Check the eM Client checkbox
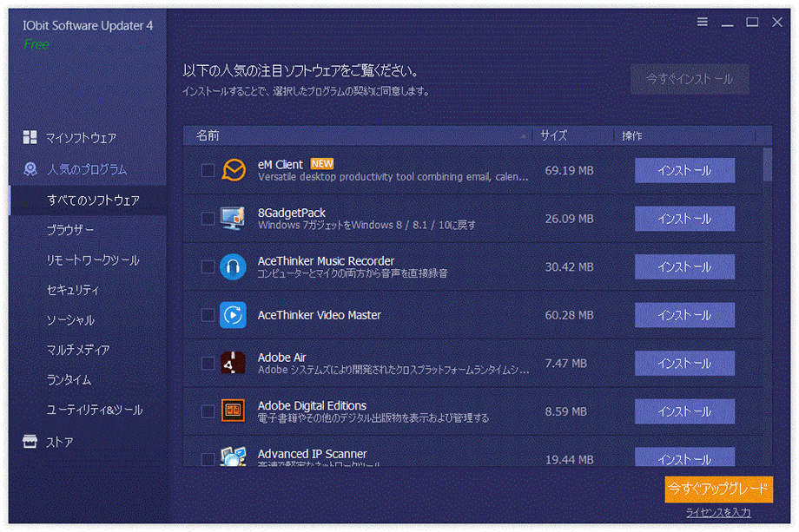The width and height of the screenshot is (799, 532). 208,170
